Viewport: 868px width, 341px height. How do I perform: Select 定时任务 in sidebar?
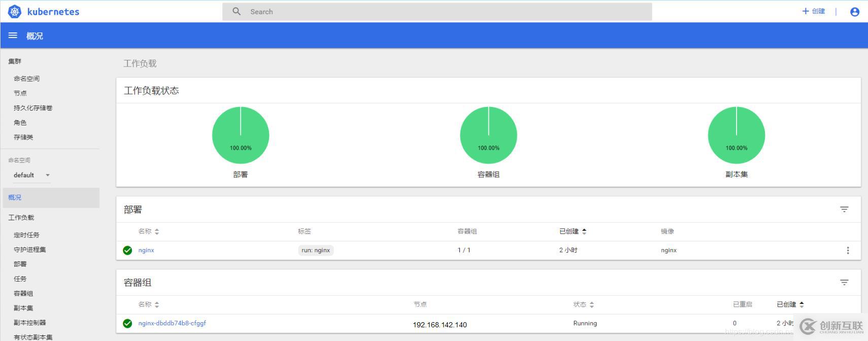tap(26, 235)
